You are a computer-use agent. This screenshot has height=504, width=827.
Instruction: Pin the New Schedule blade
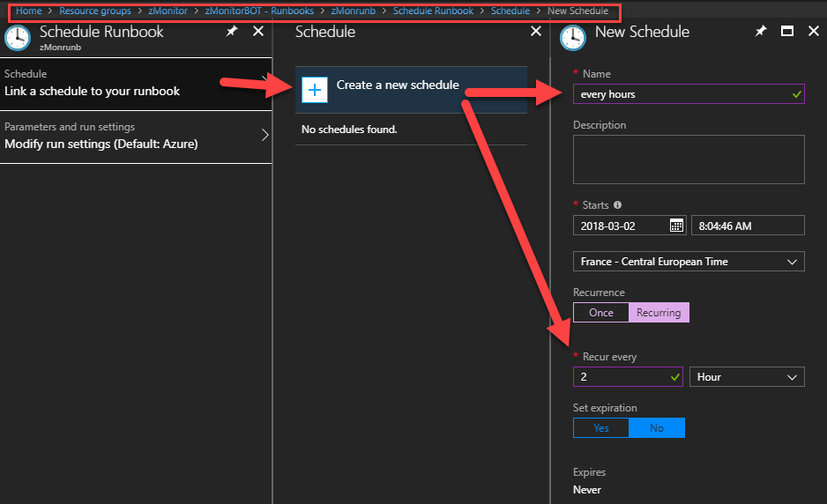click(x=761, y=32)
